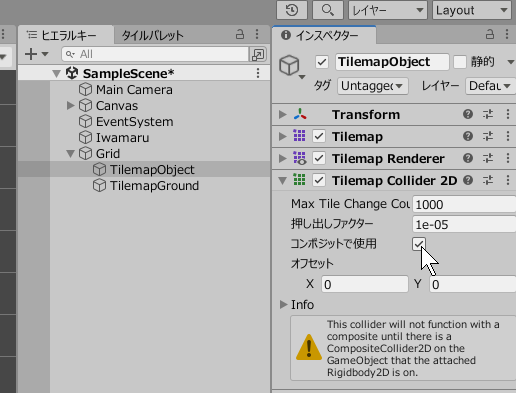
Task: Open Tilemap Collider 2D options menu
Action: coord(508,180)
